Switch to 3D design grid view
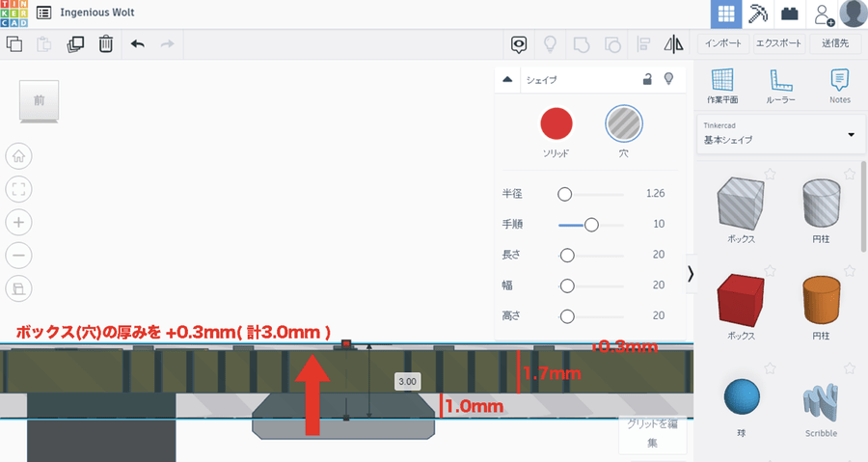The width and height of the screenshot is (868, 462). (726, 14)
